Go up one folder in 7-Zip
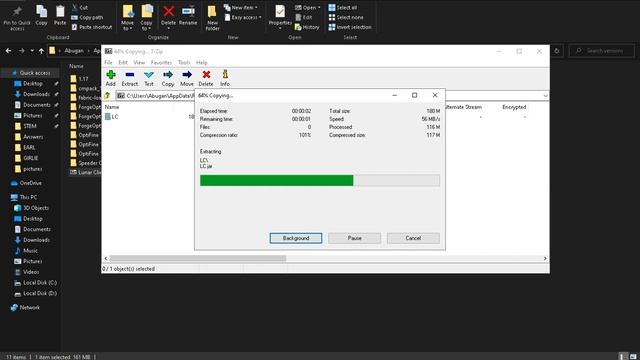 [x=107, y=96]
